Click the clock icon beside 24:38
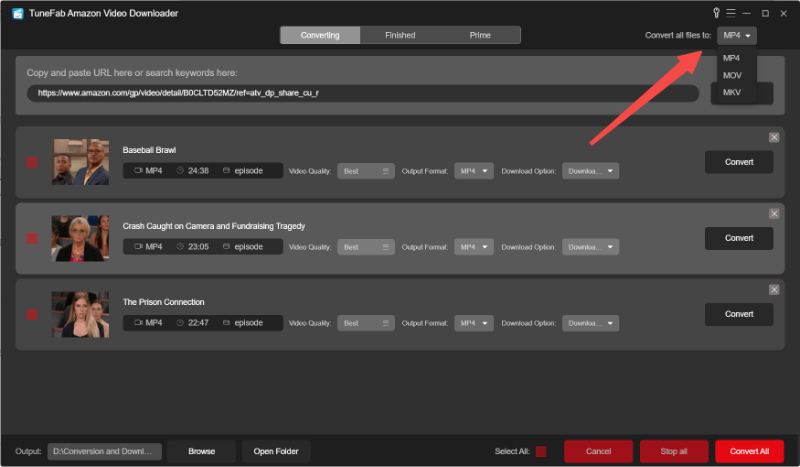The width and height of the screenshot is (800, 467). [180, 170]
